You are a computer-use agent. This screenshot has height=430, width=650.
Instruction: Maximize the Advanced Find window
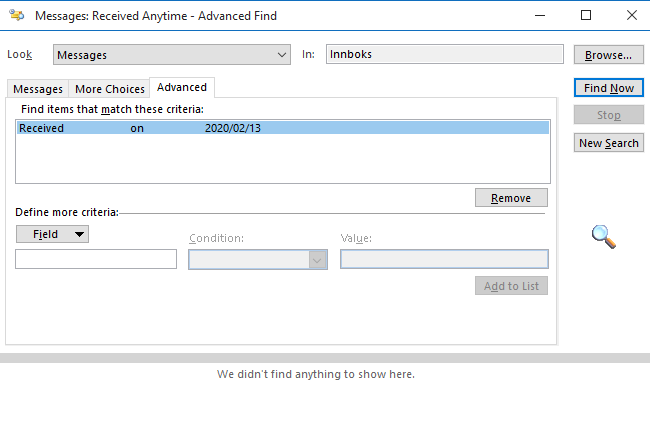click(586, 16)
